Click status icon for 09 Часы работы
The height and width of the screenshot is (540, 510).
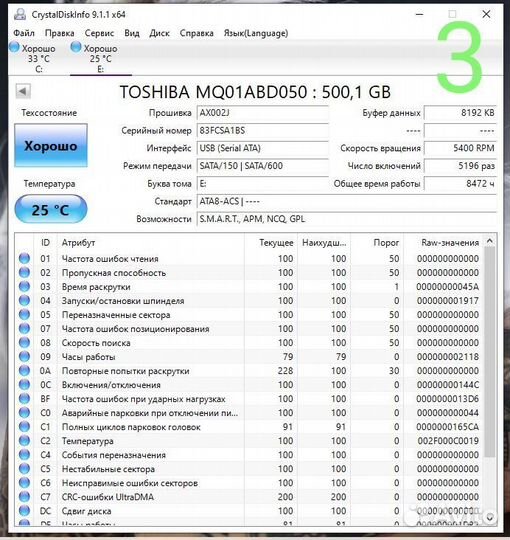click(24, 356)
